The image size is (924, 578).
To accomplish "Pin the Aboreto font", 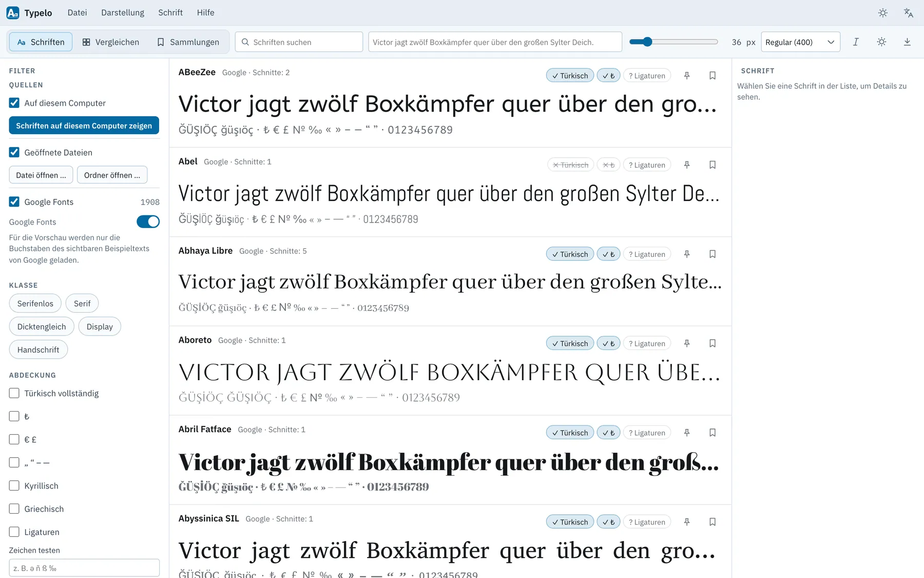I will 687,343.
